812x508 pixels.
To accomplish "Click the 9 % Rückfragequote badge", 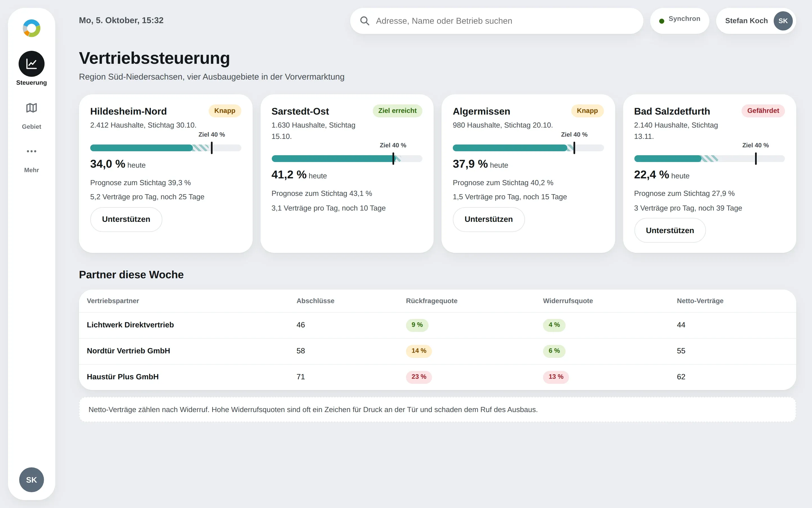I will point(417,325).
